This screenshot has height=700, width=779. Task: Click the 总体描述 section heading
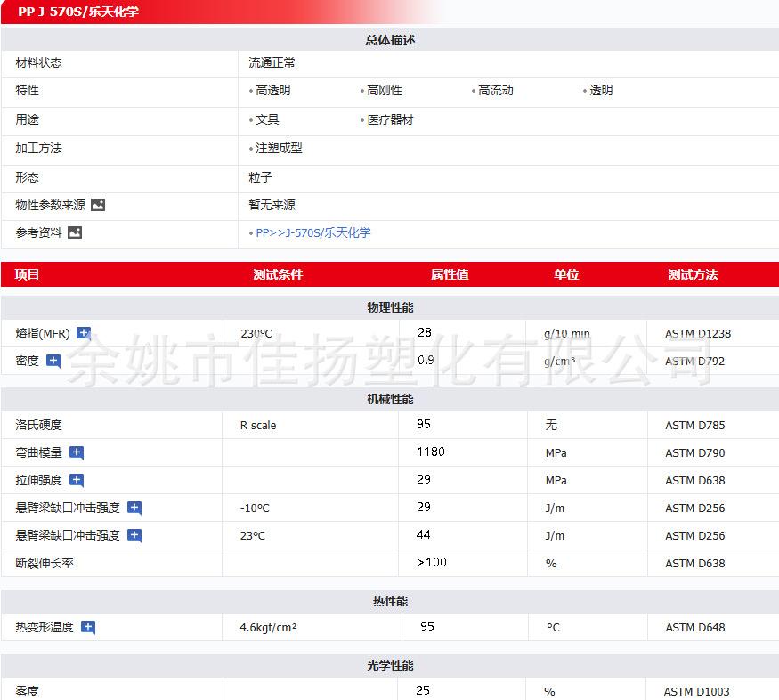point(390,40)
